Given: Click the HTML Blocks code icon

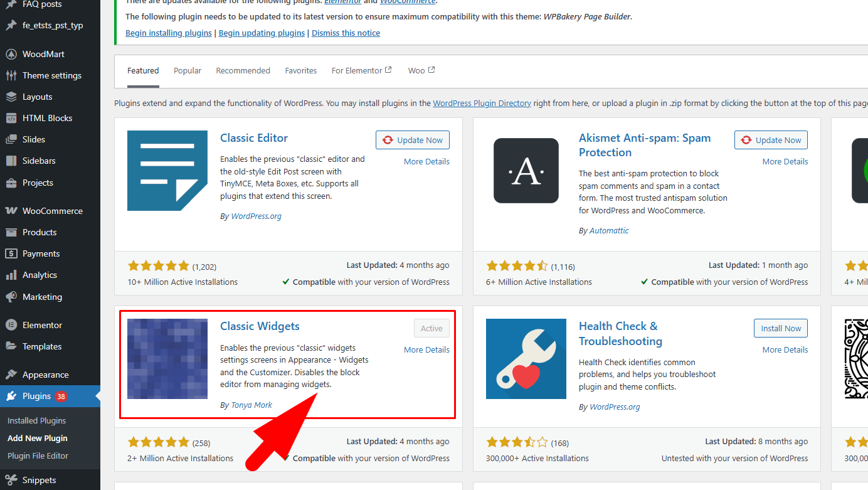Looking at the screenshot, I should (x=11, y=118).
